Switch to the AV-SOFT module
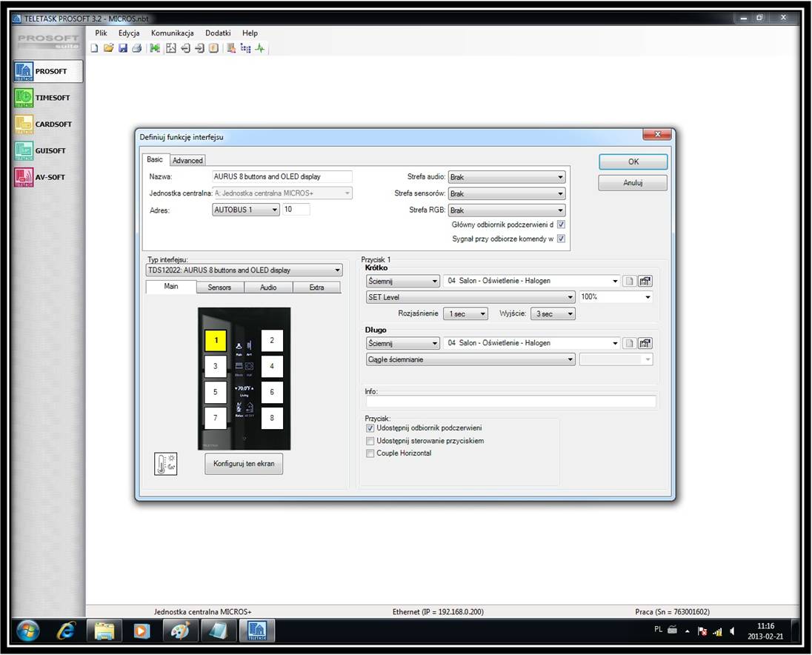 [x=47, y=177]
